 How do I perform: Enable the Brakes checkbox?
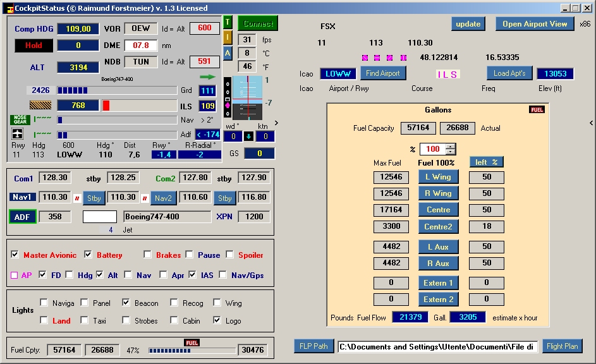click(147, 254)
